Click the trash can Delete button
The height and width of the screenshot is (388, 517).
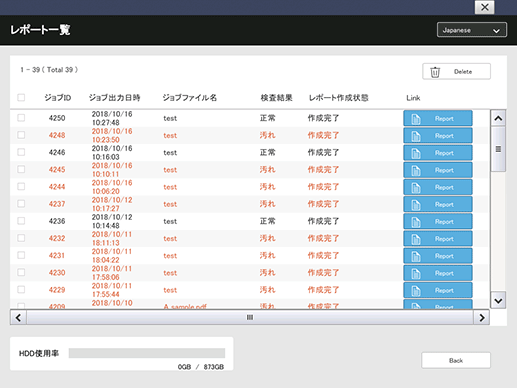pos(456,71)
